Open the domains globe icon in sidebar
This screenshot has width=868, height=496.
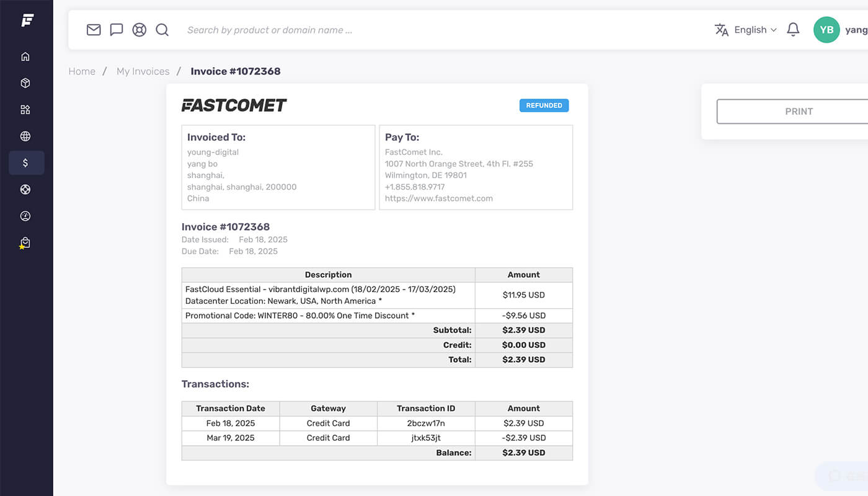[x=25, y=136]
